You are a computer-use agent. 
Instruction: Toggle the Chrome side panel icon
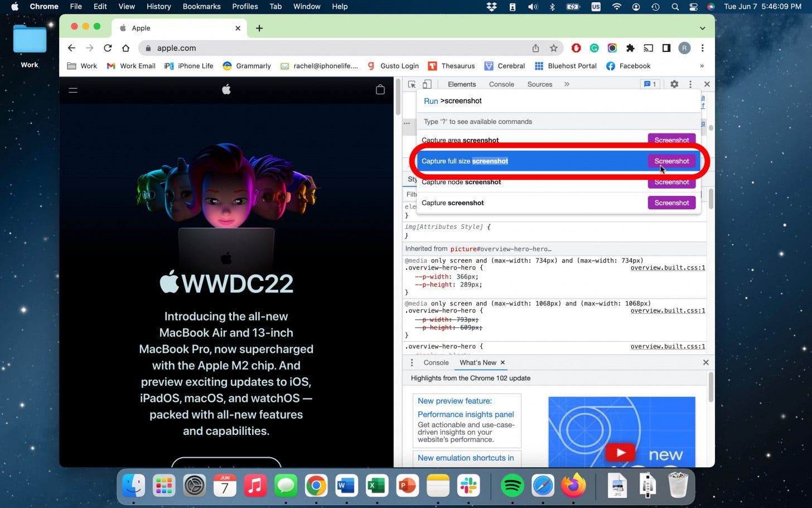[x=666, y=48]
